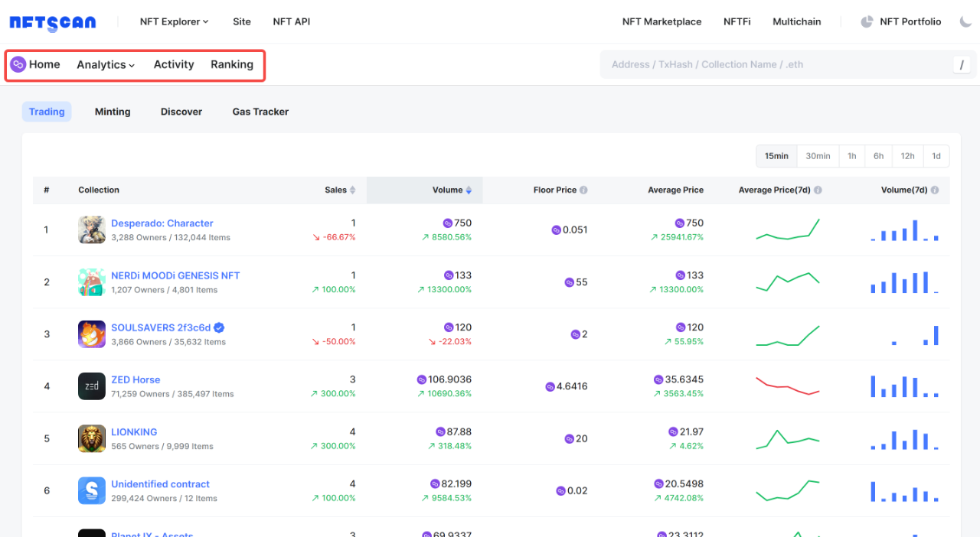Click "71,259 Owners / 385,497 Items" text
Image resolution: width=980 pixels, height=537 pixels.
point(172,394)
